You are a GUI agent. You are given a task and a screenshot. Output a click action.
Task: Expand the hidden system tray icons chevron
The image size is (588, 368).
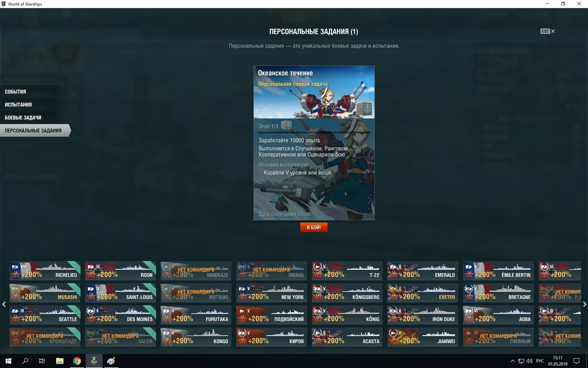(513, 361)
